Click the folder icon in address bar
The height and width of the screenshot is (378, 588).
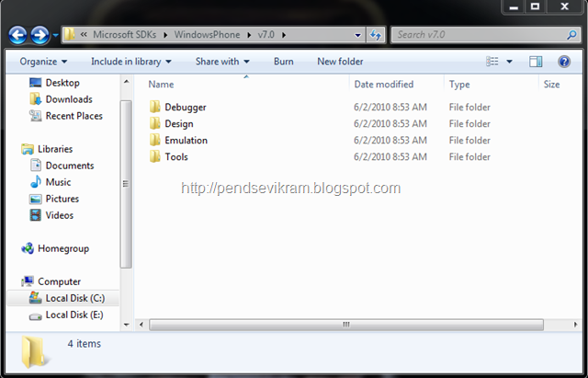[x=69, y=35]
